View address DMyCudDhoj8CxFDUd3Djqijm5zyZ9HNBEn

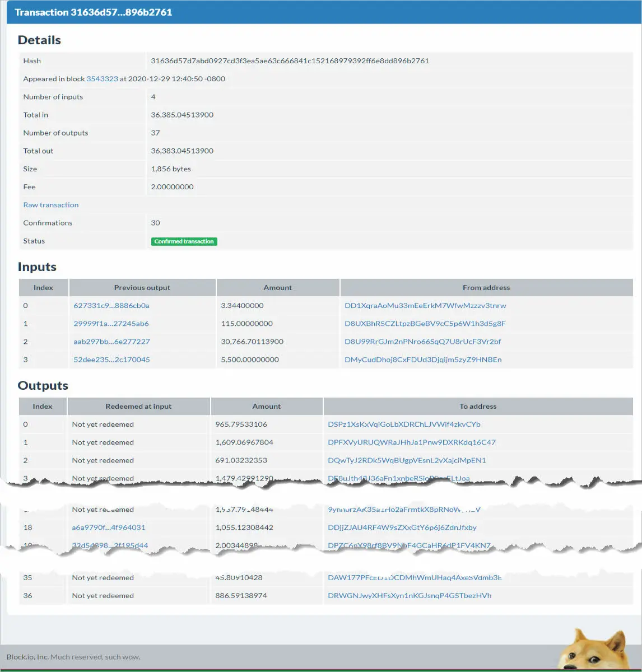click(423, 360)
